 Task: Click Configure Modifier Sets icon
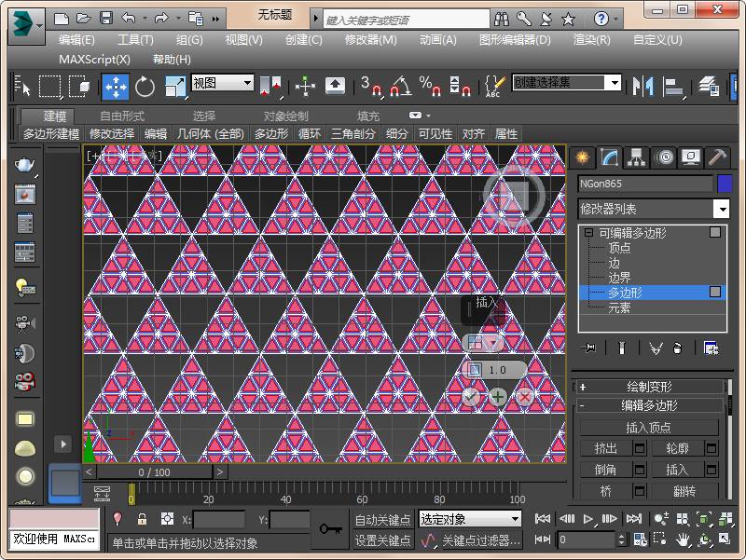[x=711, y=348]
